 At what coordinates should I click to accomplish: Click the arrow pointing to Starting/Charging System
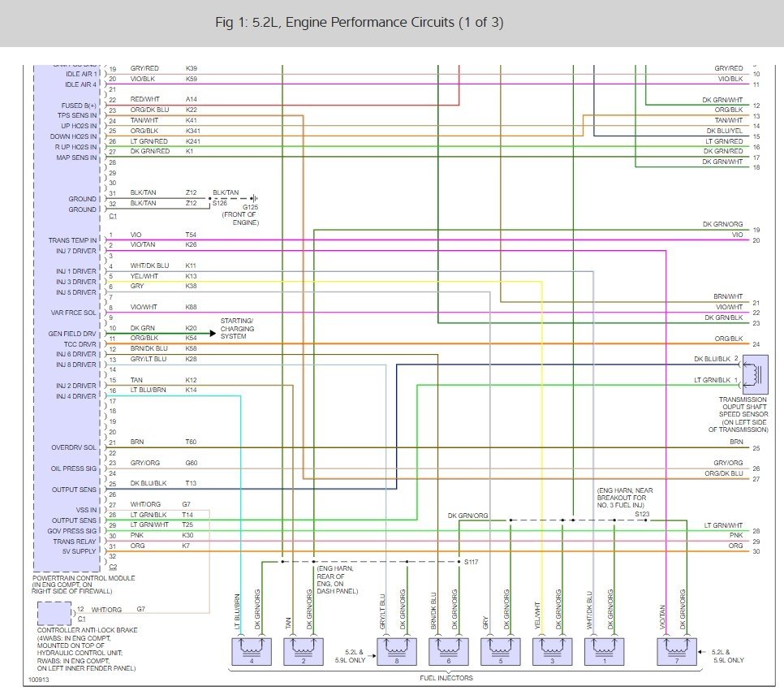point(213,333)
